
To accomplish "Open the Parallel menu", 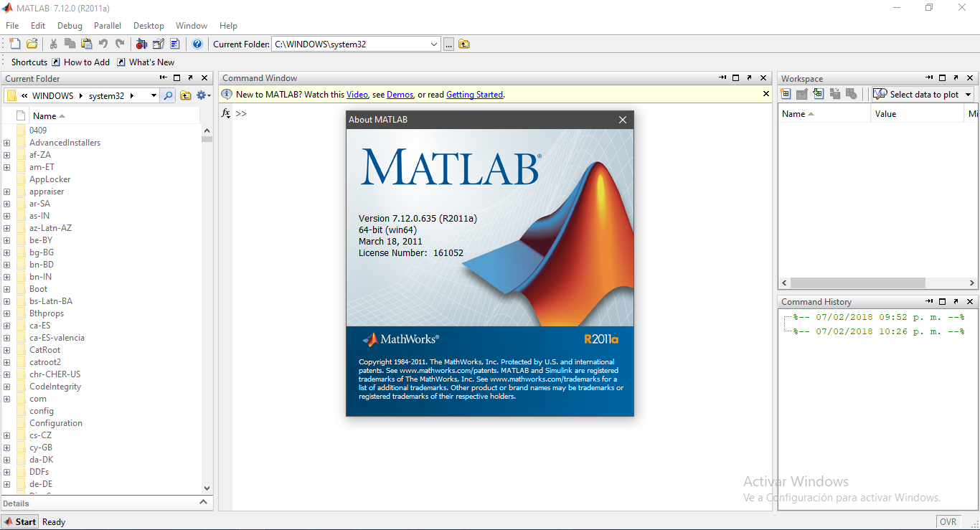I will [x=108, y=25].
